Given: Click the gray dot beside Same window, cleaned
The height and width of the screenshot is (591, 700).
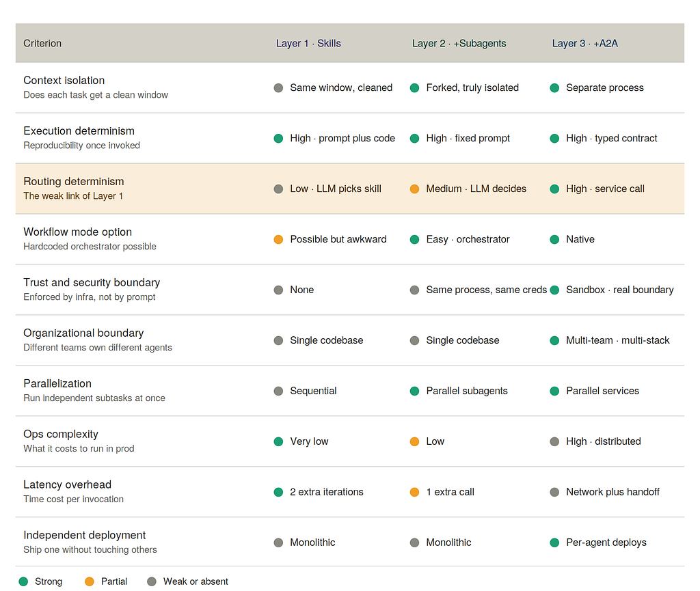Looking at the screenshot, I should click(x=279, y=88).
